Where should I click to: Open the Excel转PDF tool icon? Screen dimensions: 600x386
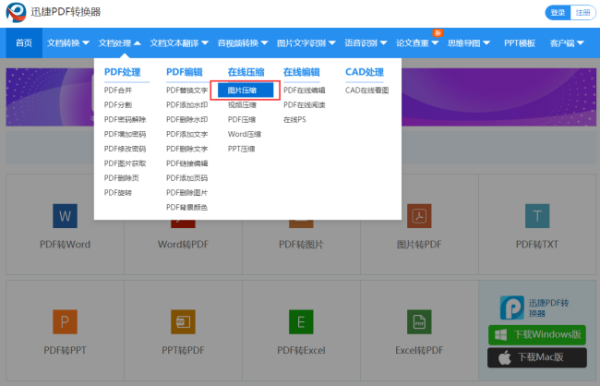click(419, 322)
